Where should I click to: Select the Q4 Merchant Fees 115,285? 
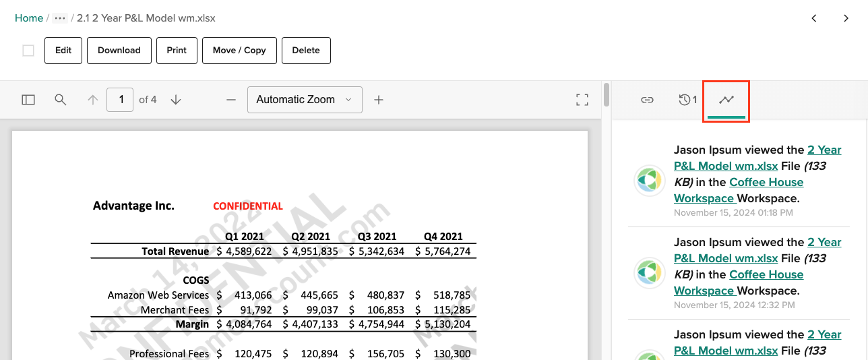pyautogui.click(x=452, y=310)
